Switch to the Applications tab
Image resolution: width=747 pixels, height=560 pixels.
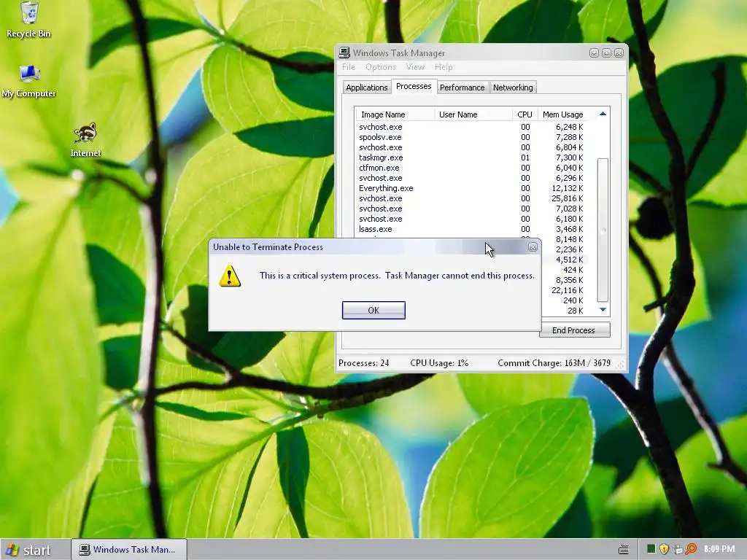(367, 87)
